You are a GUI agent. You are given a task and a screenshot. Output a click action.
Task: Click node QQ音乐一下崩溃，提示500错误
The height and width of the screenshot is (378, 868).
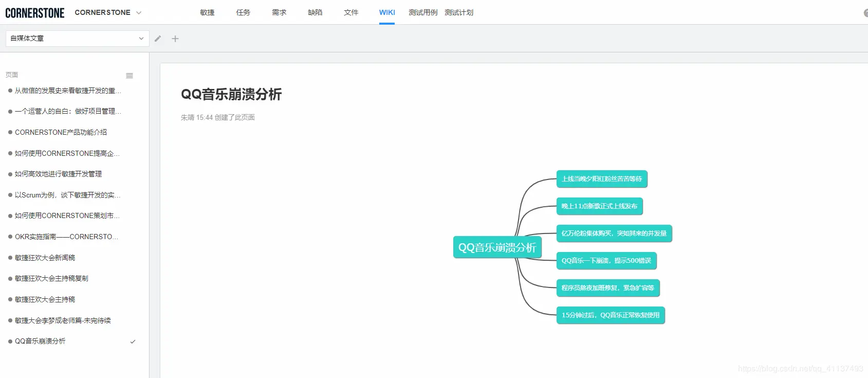pos(606,261)
